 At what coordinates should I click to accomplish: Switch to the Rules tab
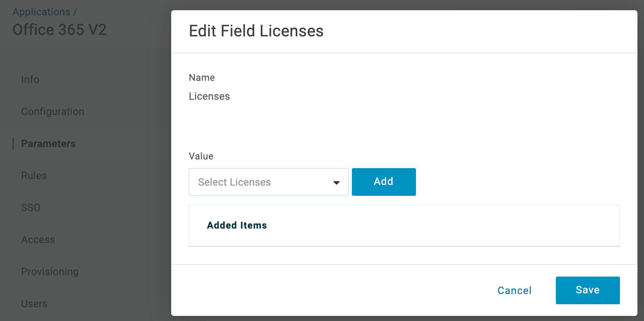click(x=34, y=175)
